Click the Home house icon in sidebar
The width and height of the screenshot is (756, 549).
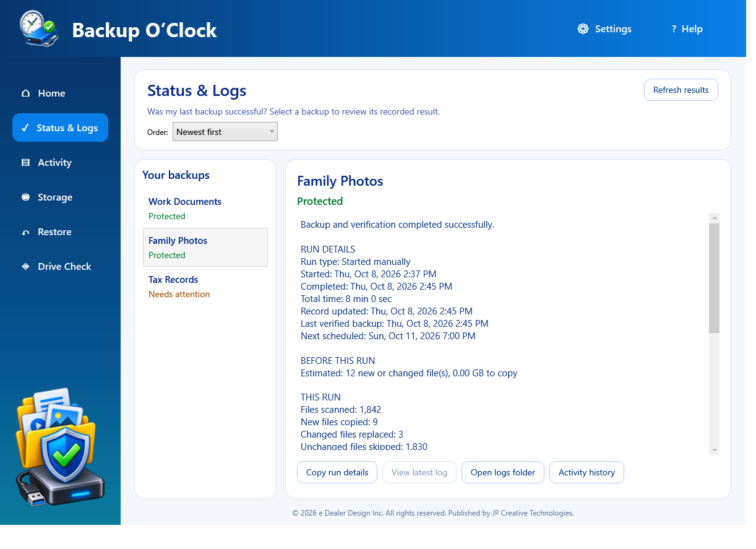point(25,93)
